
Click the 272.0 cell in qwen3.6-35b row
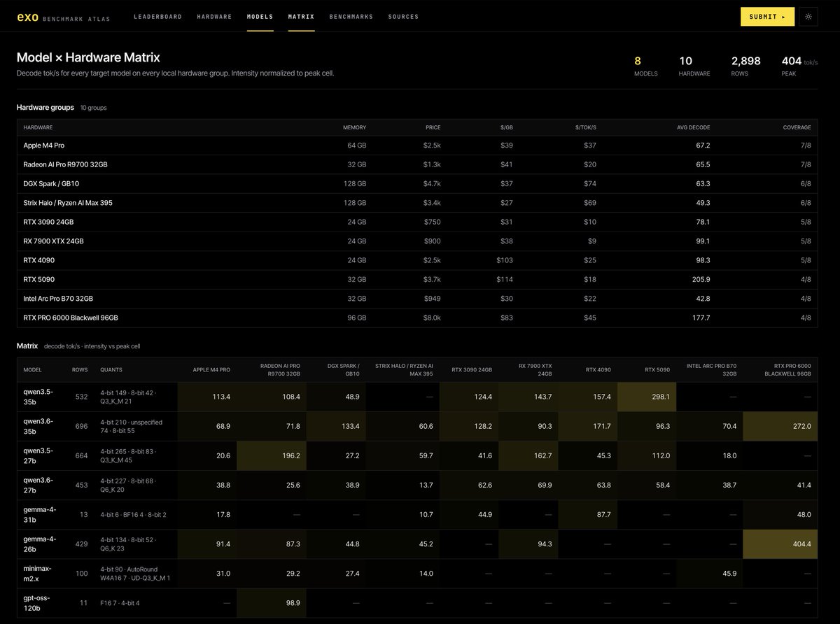click(x=780, y=426)
